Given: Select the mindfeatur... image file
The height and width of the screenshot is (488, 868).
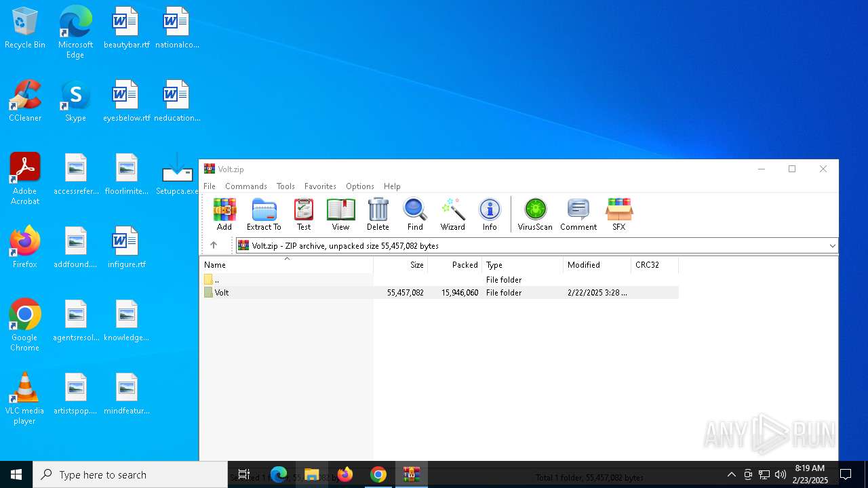Looking at the screenshot, I should (x=126, y=394).
